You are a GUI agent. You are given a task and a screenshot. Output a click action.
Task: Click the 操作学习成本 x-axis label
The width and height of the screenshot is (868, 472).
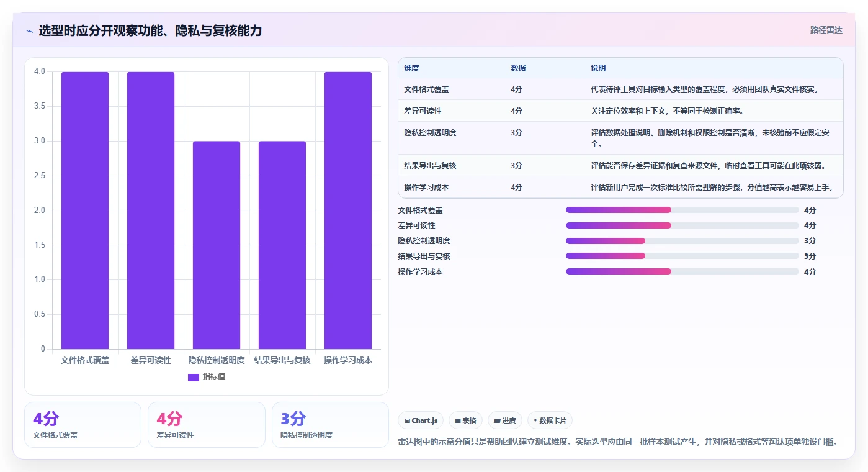pos(348,360)
